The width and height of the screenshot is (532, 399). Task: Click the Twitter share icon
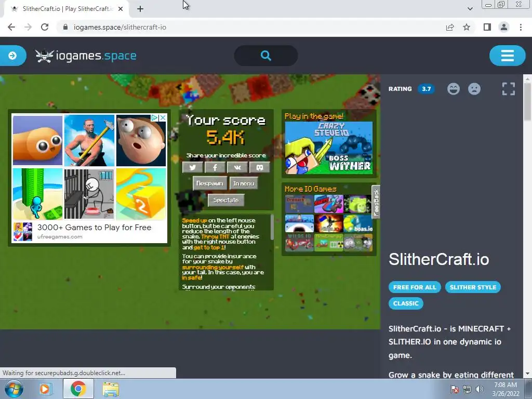pyautogui.click(x=192, y=167)
